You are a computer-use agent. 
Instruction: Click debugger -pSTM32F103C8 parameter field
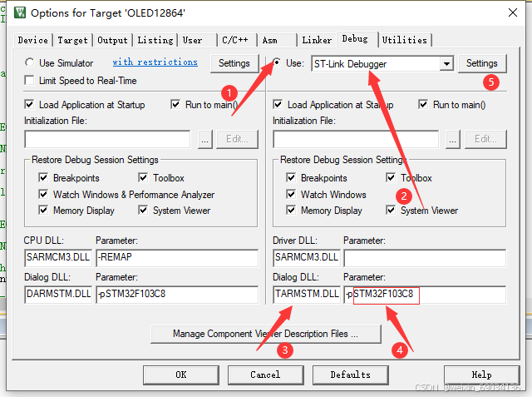click(425, 294)
